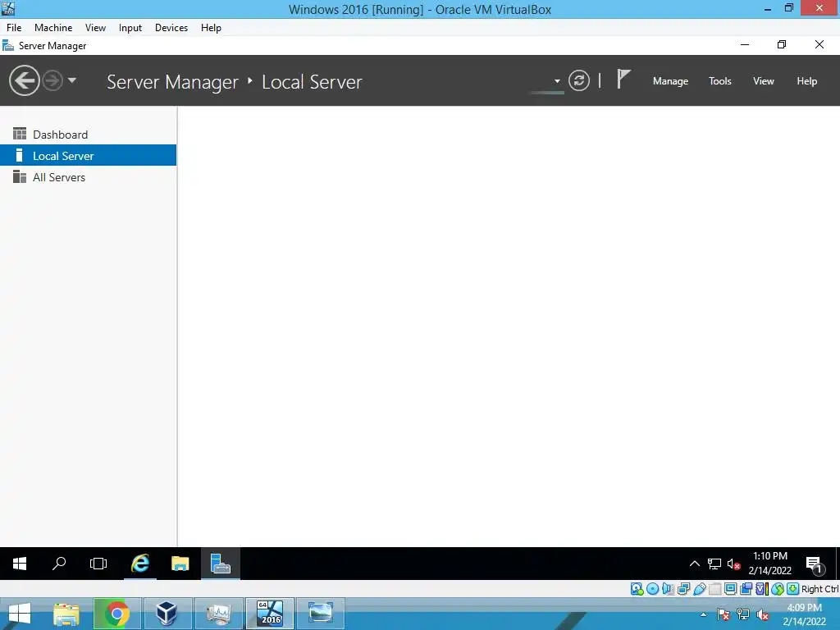Open Server Manager's View menu
Viewport: 840px width, 630px height.
coord(764,81)
